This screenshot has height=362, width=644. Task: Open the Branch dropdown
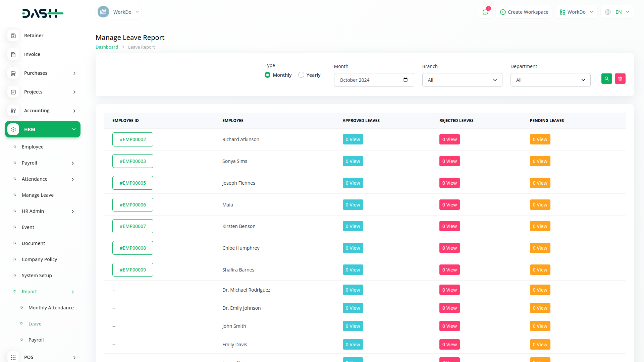click(x=462, y=80)
